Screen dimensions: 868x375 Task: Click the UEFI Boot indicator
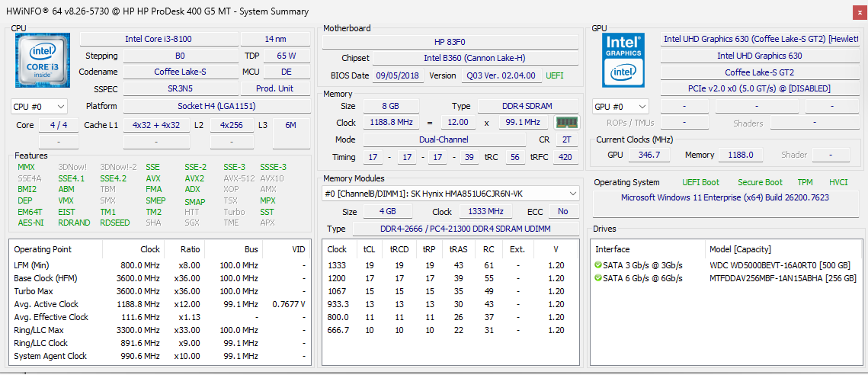tap(700, 182)
